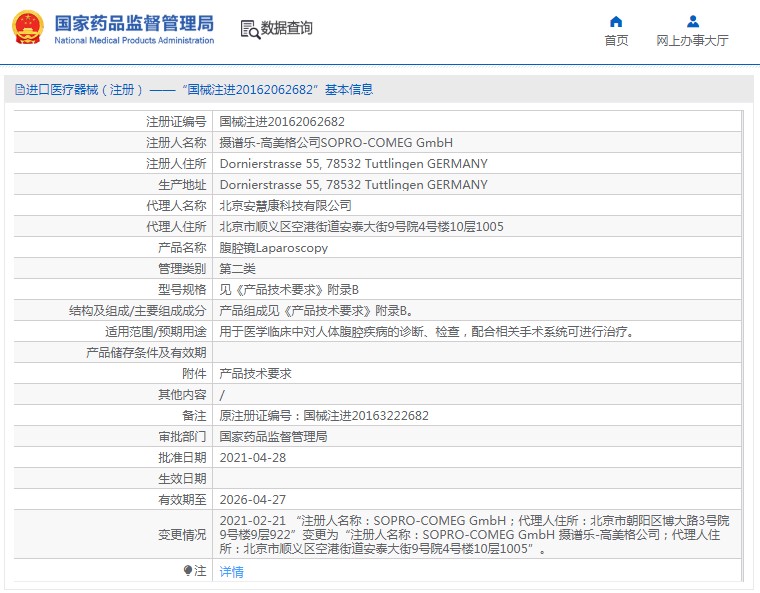This screenshot has width=760, height=593.
Task: Click the 适用范围/预期用途 label
Action: [156, 332]
